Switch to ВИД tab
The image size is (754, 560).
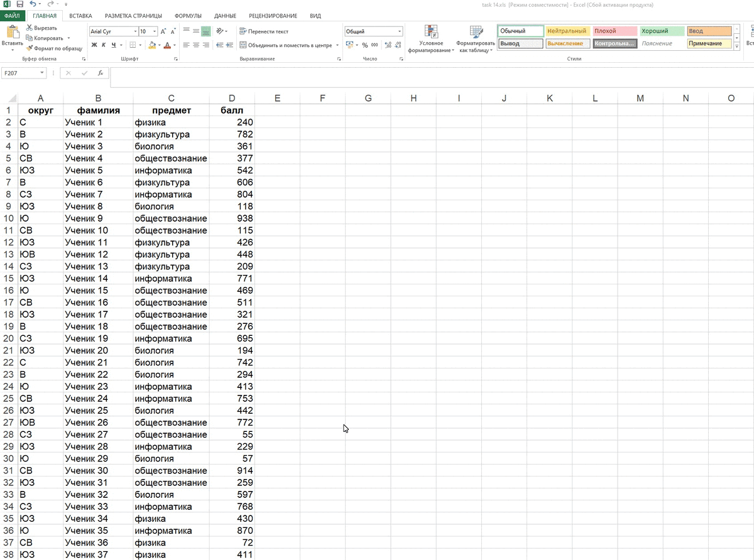pos(315,16)
